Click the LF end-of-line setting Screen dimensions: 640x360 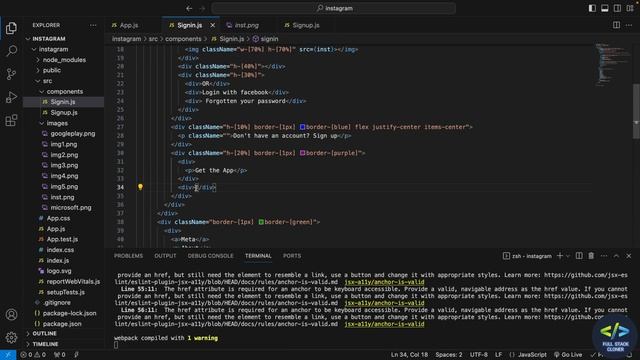pyautogui.click(x=498, y=355)
